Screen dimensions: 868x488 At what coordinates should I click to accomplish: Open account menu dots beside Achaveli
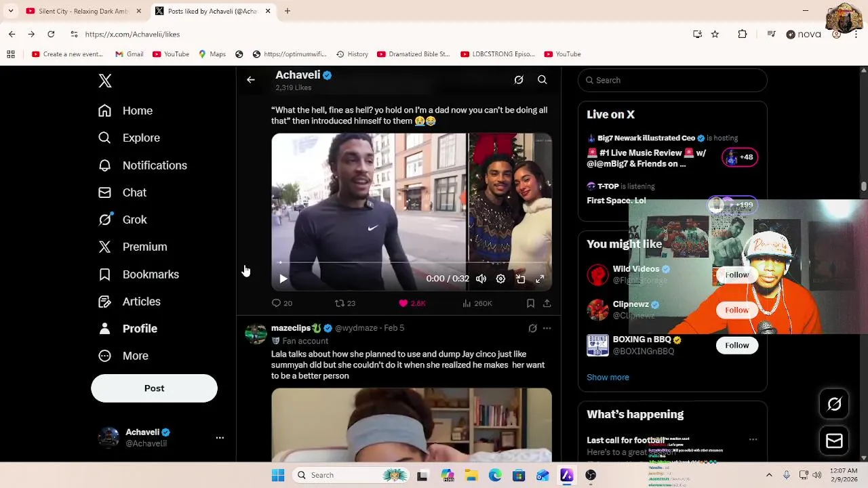[x=220, y=438]
